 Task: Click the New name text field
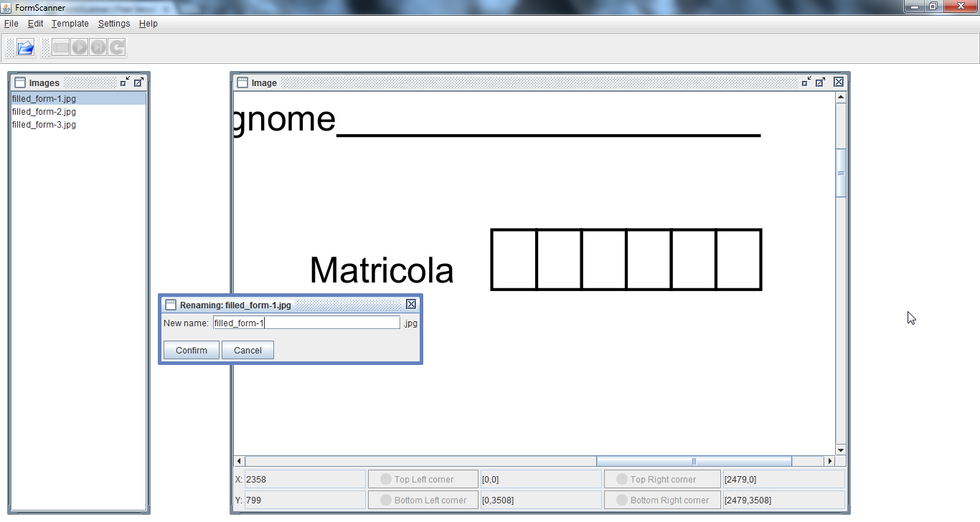click(x=306, y=323)
